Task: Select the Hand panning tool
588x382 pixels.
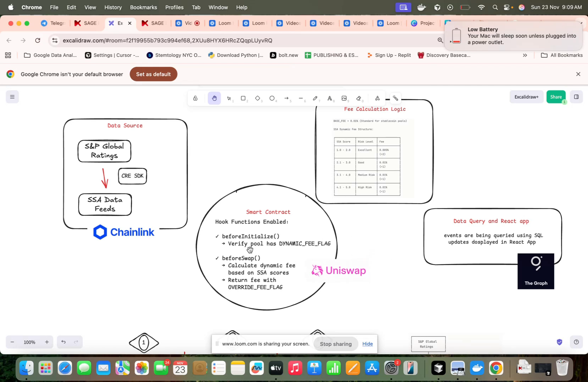Action: point(214,98)
